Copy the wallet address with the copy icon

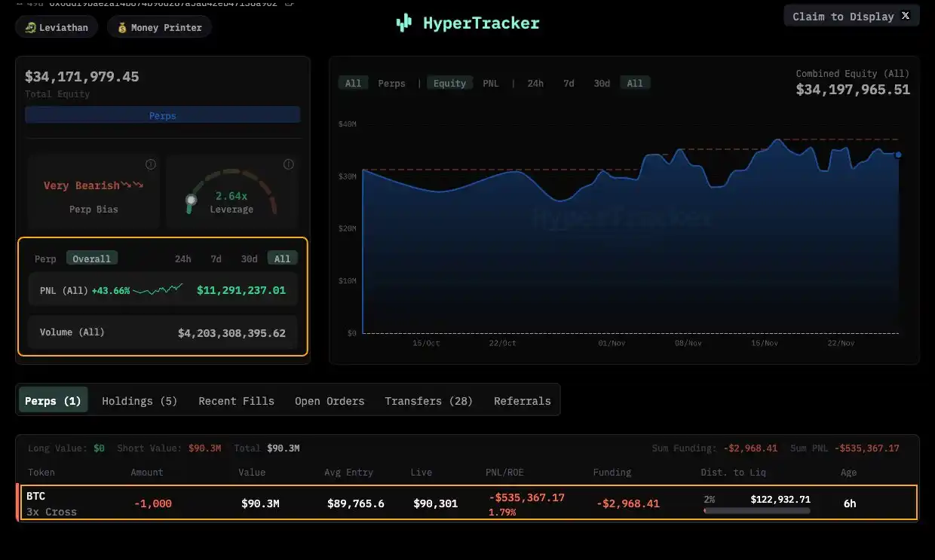(289, 3)
